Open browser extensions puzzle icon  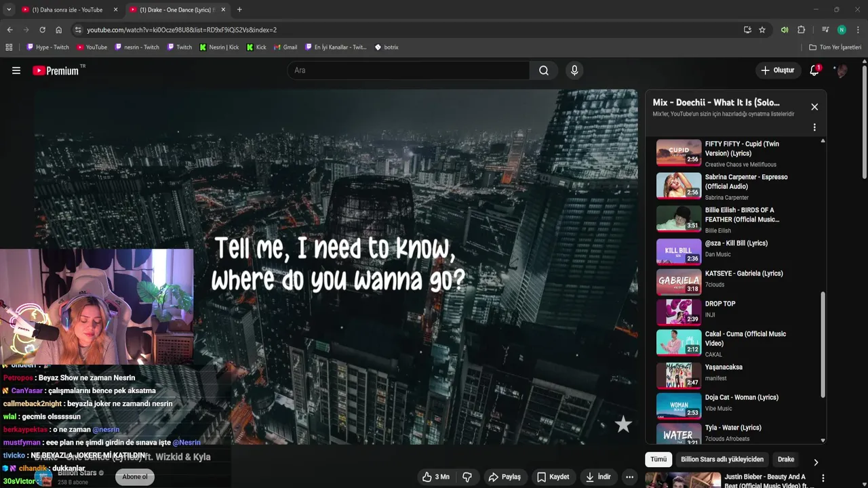[801, 30]
